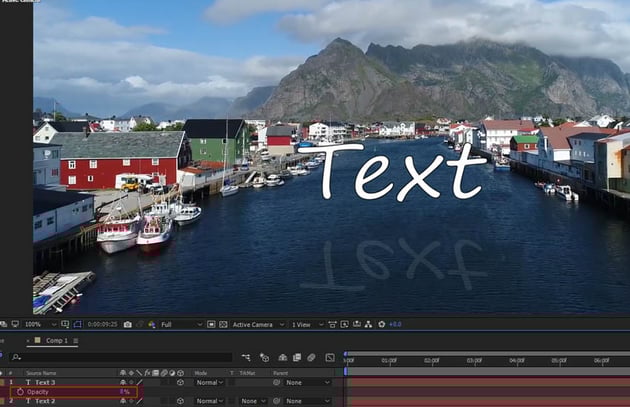Viewport: 630px width, 407px height.
Task: Click the region of interest icon
Action: [211, 324]
